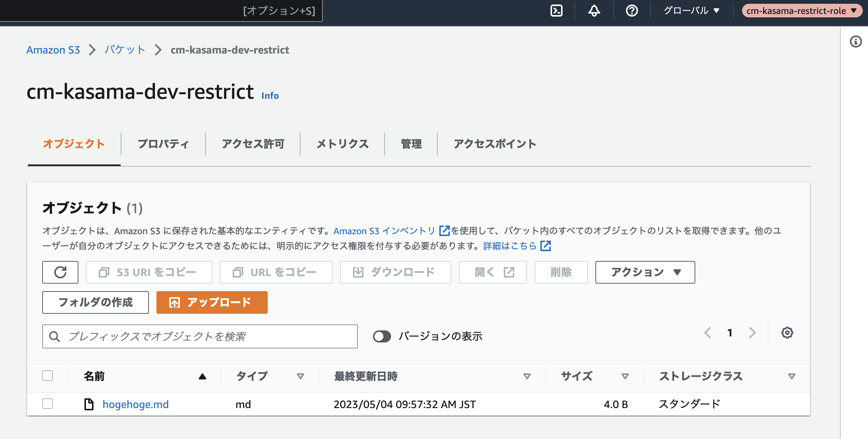Screen dimensions: 868x439
Task: Sort by 名前 ascending arrow
Action: pos(202,376)
